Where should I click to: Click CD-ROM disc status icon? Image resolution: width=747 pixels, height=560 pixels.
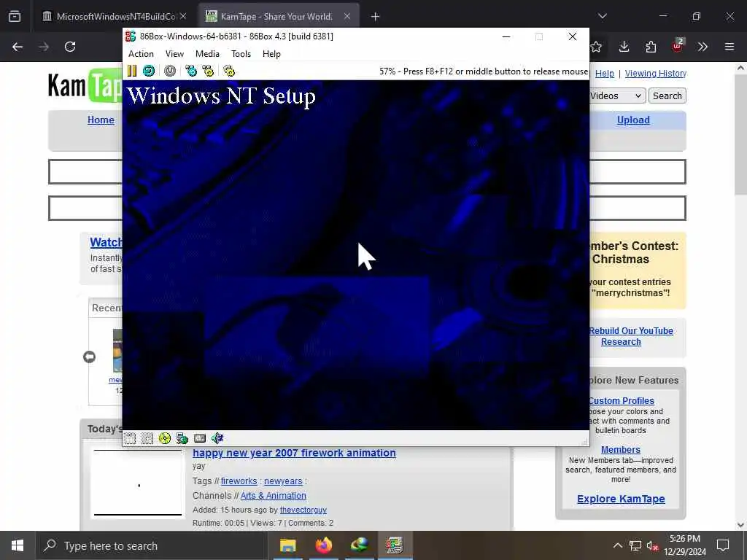(x=165, y=438)
